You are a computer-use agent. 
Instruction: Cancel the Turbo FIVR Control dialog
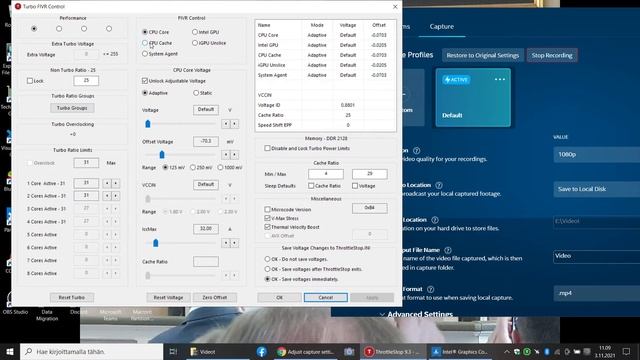pyautogui.click(x=326, y=297)
